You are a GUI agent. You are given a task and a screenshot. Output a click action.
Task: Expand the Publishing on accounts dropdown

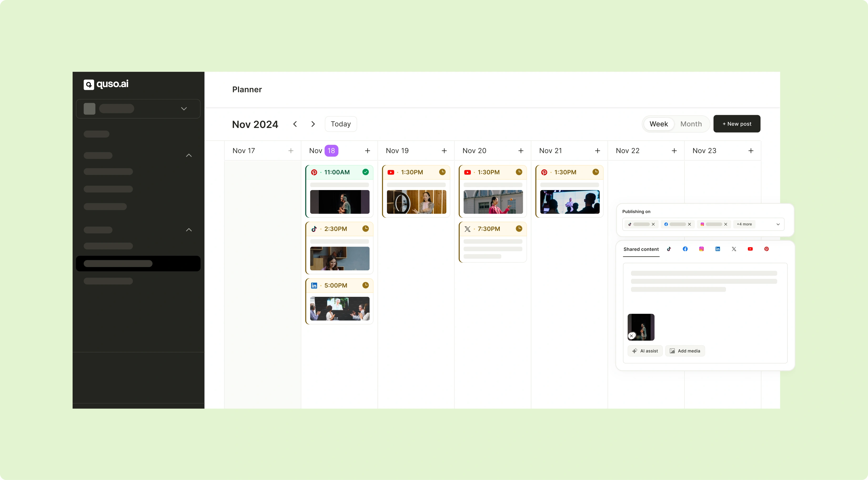coord(778,224)
